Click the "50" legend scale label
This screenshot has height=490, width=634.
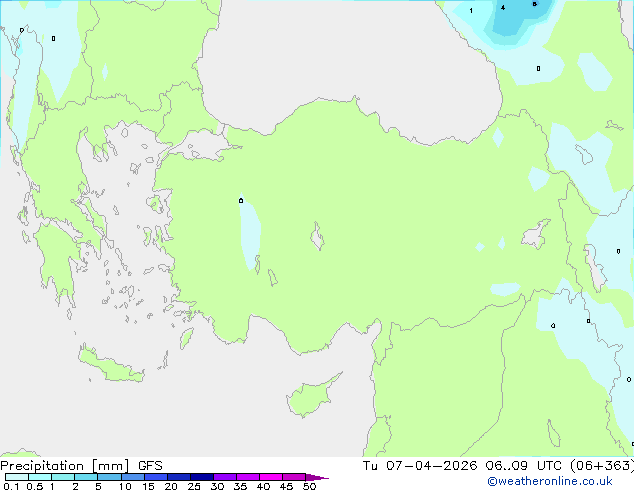point(309,486)
